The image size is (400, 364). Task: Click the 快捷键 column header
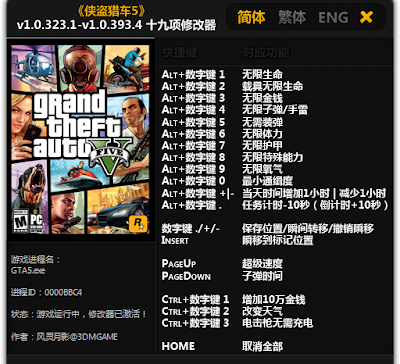click(180, 52)
